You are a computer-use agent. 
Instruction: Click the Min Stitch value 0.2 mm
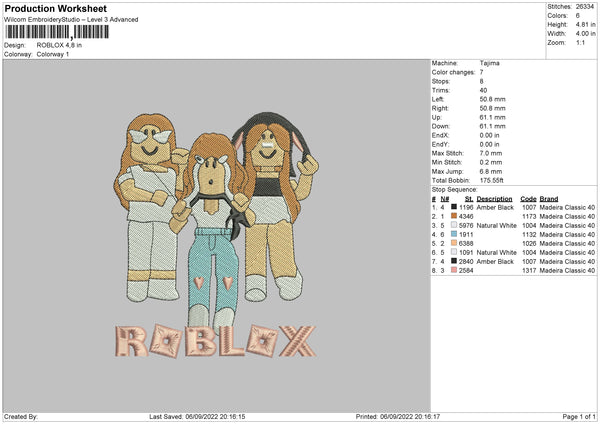(491, 162)
